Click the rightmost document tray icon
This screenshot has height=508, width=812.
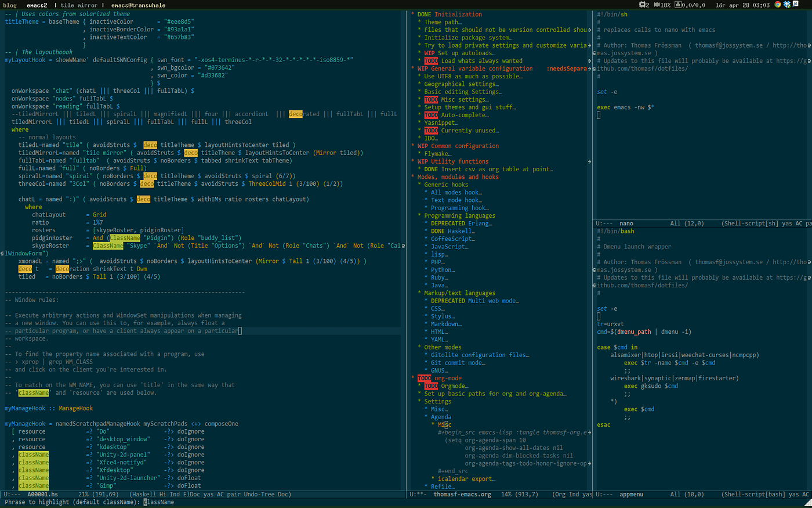tap(797, 5)
